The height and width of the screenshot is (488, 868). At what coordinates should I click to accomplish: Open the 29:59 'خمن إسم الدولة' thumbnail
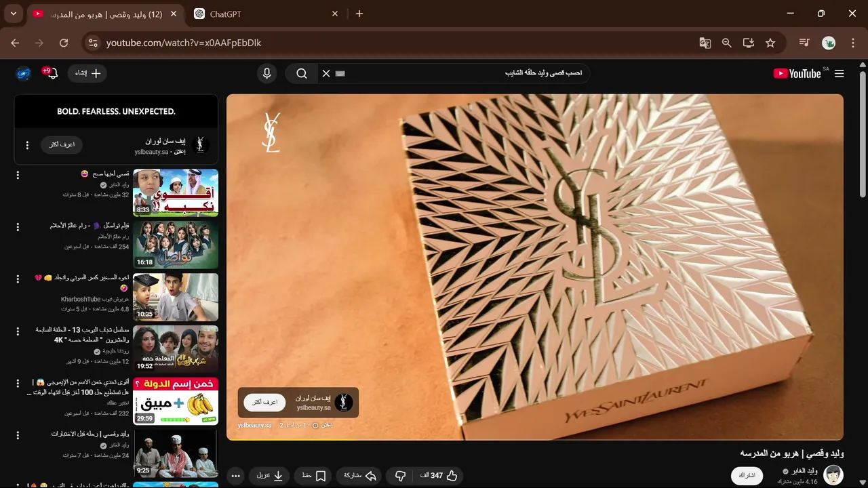176,401
